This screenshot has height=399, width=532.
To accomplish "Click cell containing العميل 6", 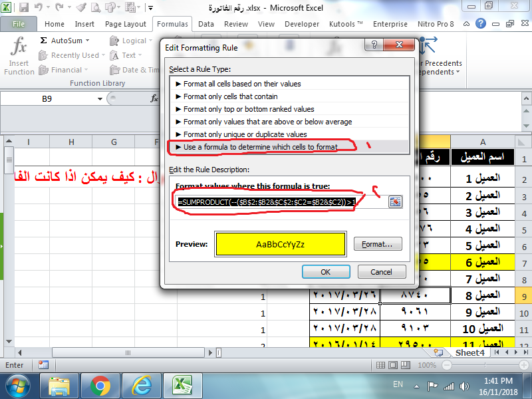I will [x=483, y=262].
